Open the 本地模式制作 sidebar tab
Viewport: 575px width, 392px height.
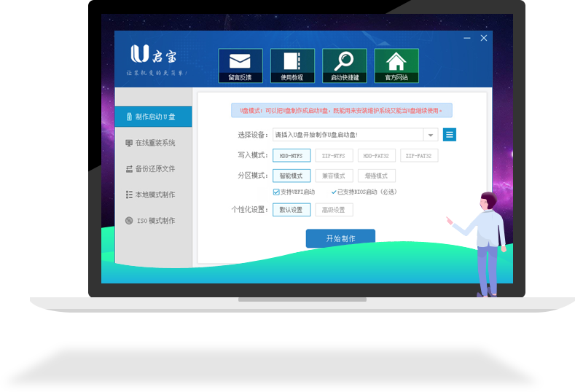154,195
